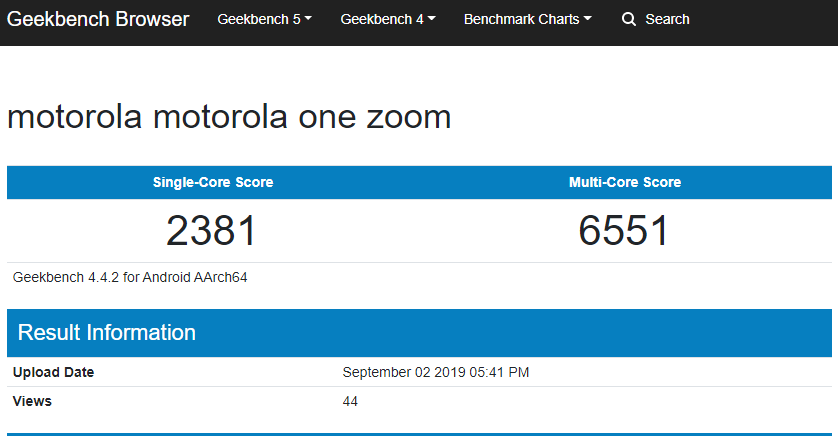Open the Benchmark Charts dropdown
Image resolution: width=838 pixels, height=436 pixels.
[527, 19]
